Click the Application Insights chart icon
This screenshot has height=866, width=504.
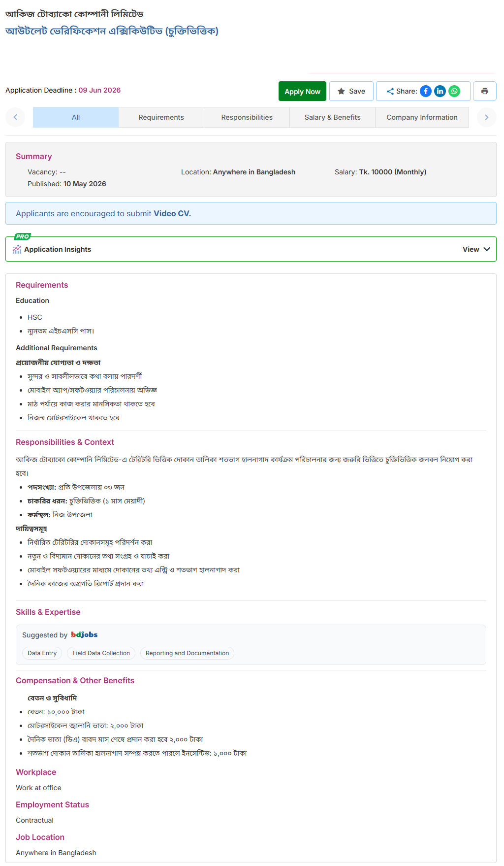(x=17, y=249)
